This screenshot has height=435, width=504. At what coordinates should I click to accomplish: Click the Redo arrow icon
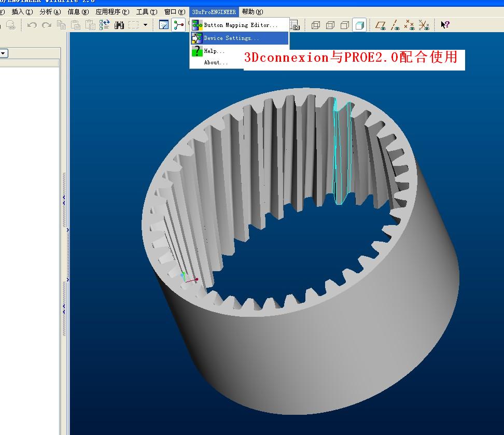pyautogui.click(x=47, y=25)
